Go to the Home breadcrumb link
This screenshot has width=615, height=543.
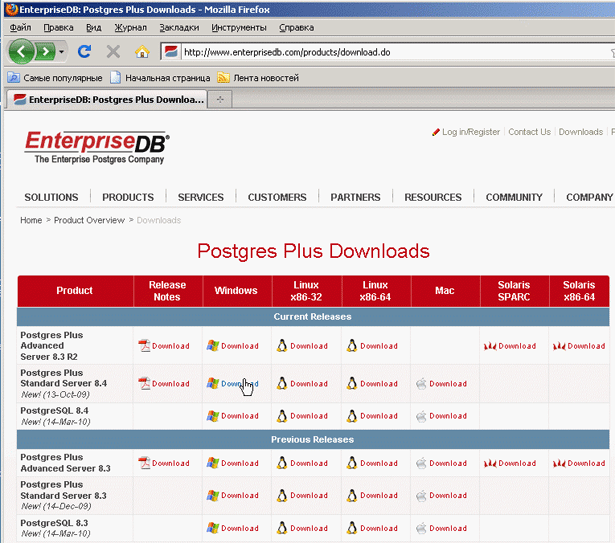click(x=31, y=220)
